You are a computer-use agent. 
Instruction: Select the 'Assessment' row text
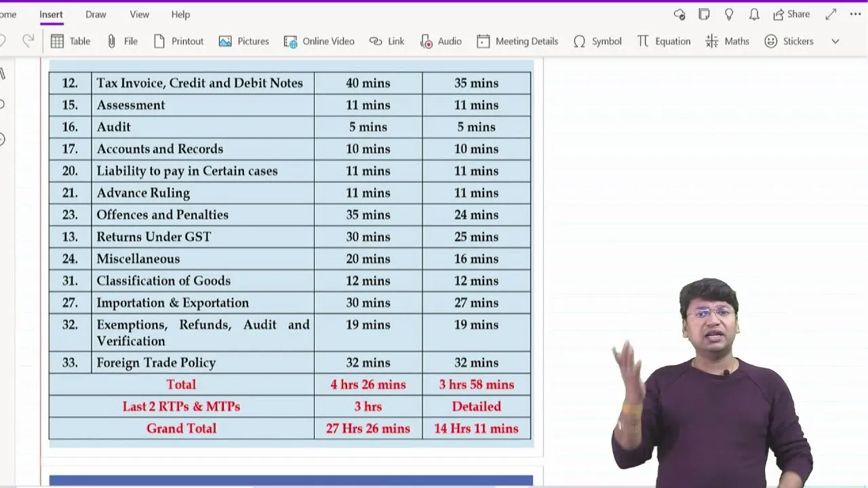click(x=130, y=105)
